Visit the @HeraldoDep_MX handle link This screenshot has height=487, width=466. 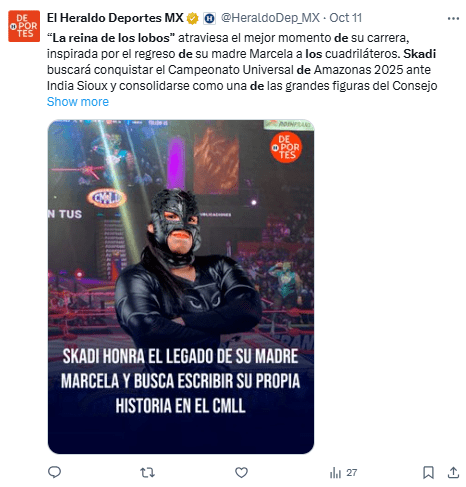click(x=270, y=18)
